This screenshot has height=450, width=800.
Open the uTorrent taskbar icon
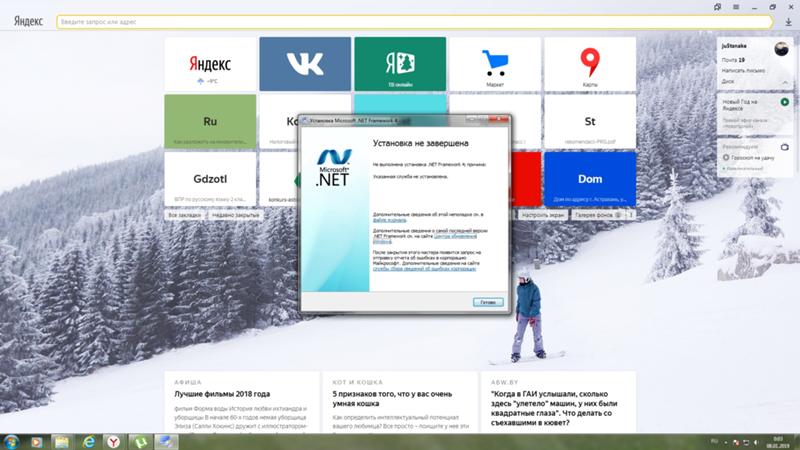(x=139, y=442)
